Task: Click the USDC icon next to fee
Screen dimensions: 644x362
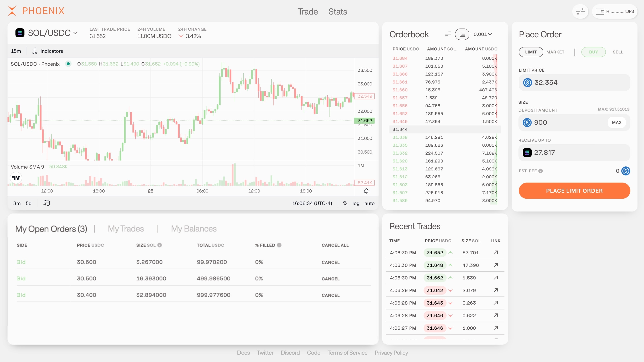Action: pyautogui.click(x=626, y=171)
